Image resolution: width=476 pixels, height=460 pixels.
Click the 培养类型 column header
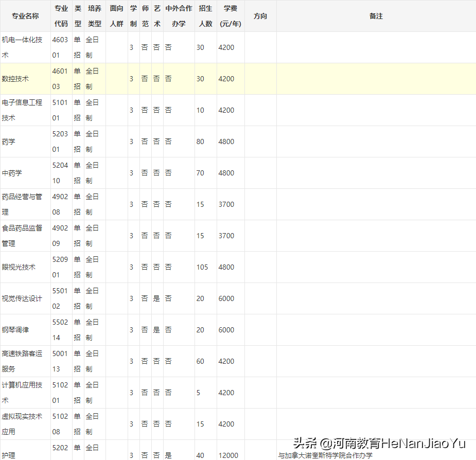(95, 16)
